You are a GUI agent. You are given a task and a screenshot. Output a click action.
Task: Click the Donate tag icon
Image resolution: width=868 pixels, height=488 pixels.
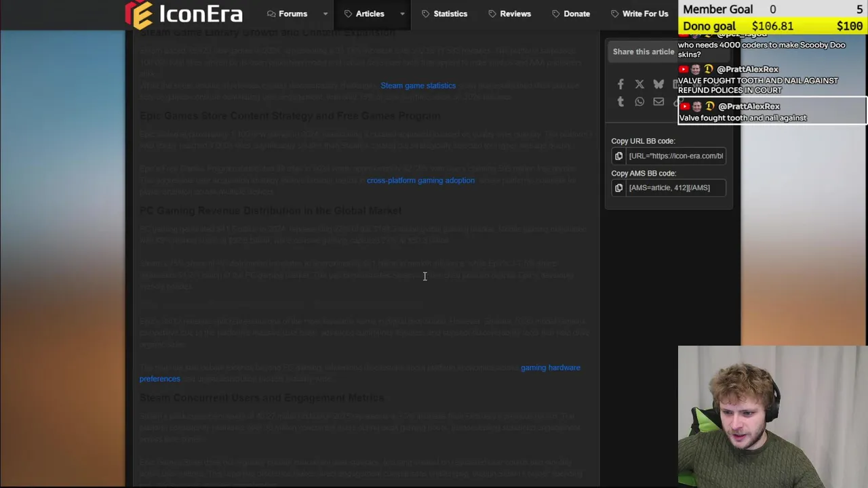pos(556,14)
